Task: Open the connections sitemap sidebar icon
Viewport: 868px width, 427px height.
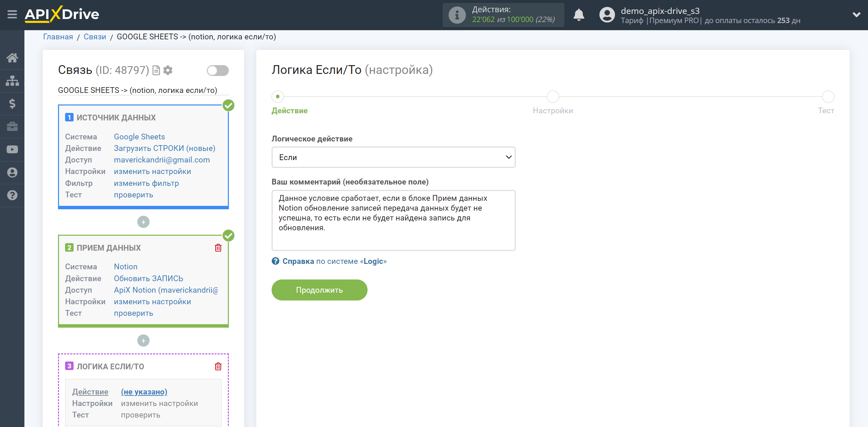Action: (12, 81)
